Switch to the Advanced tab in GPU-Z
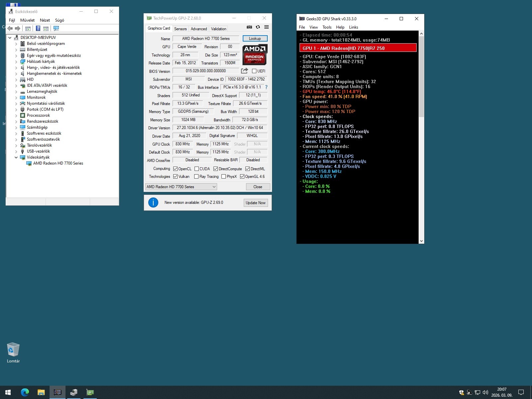The width and height of the screenshot is (532, 399). click(199, 29)
